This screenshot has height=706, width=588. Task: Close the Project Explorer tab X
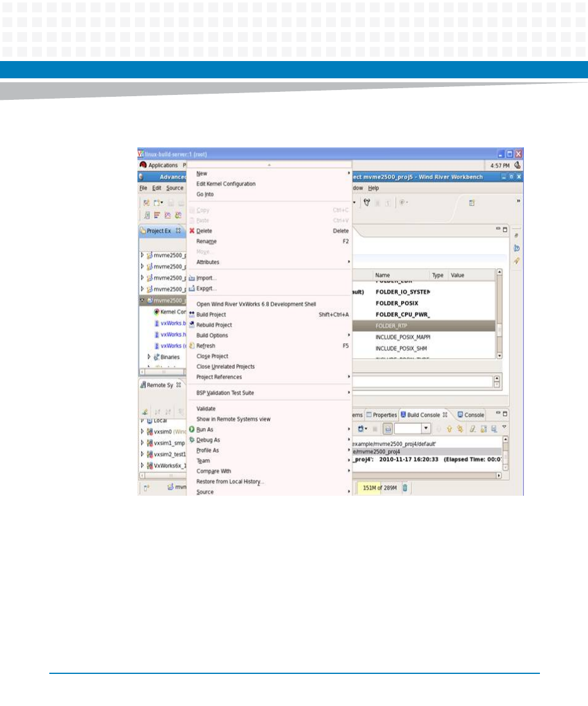point(178,231)
